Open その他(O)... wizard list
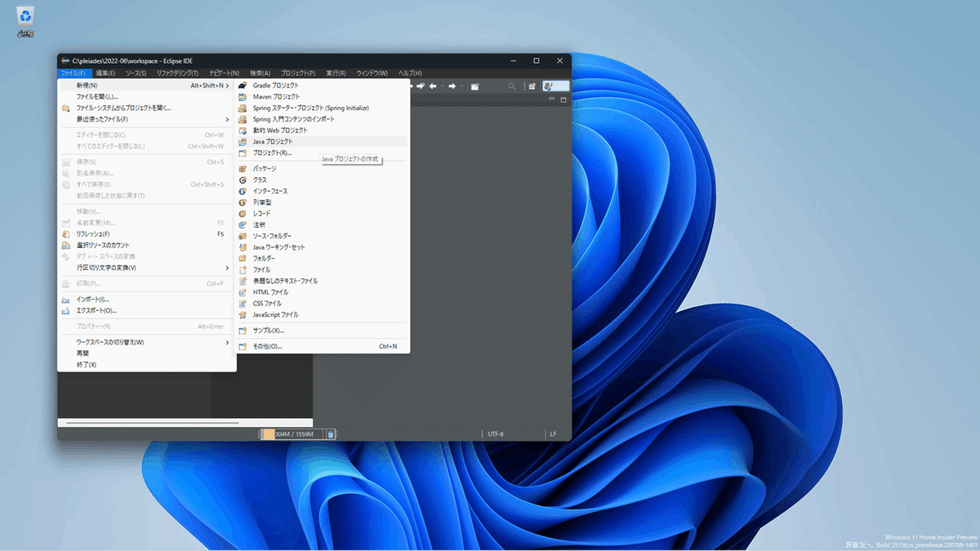 322,347
